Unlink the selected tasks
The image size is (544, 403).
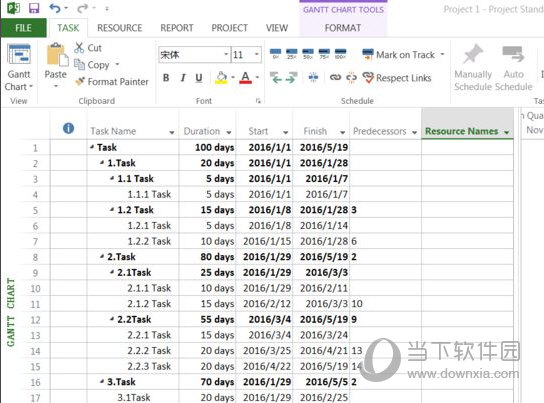click(351, 78)
